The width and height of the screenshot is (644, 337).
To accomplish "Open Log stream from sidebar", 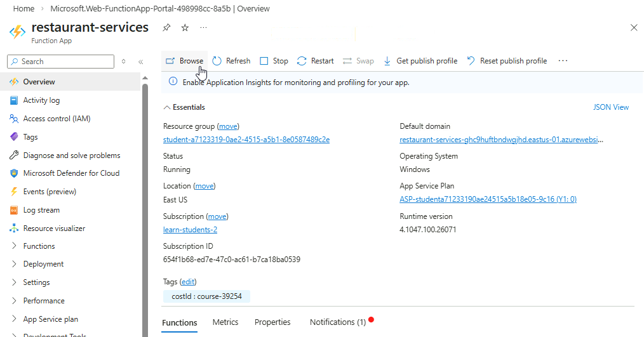I will coord(41,210).
